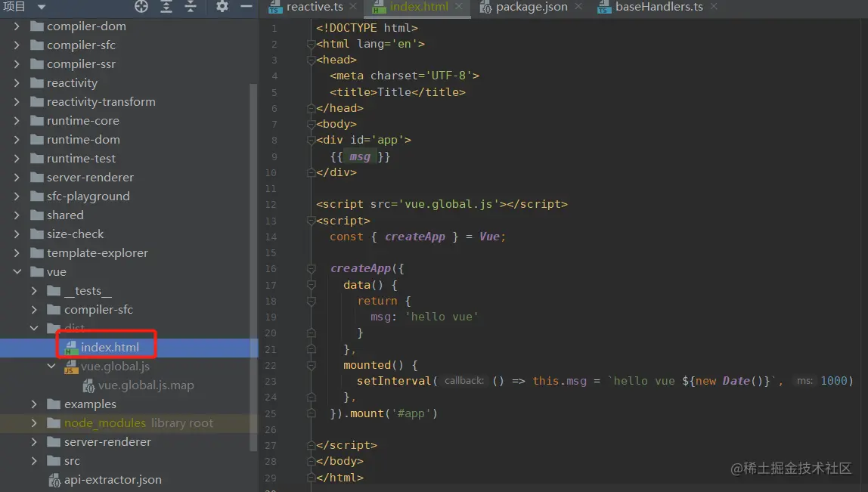Select the vue folder icon
The image size is (868, 492).
37,271
